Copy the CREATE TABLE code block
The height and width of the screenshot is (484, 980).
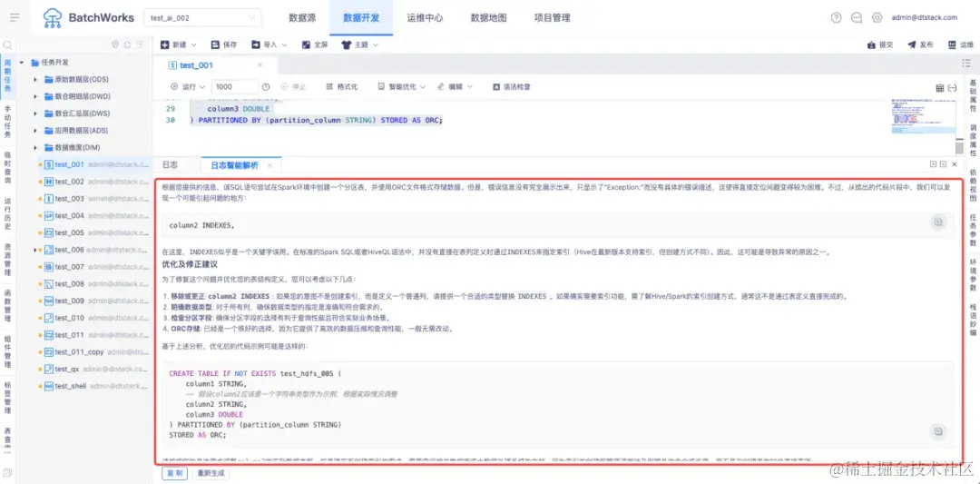(937, 431)
